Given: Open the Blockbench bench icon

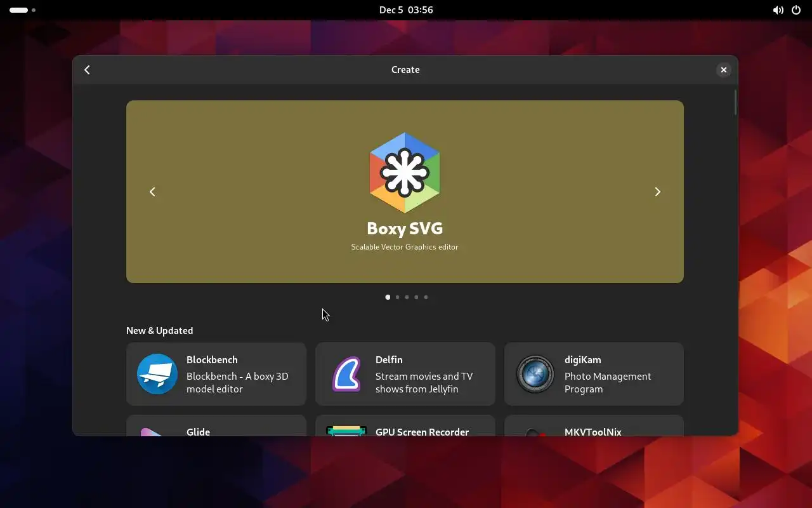Looking at the screenshot, I should 157,374.
